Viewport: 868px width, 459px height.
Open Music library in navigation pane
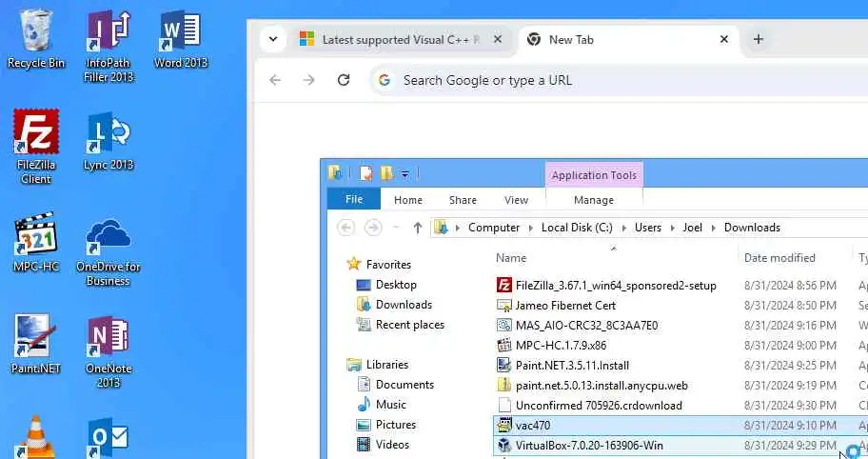[391, 404]
